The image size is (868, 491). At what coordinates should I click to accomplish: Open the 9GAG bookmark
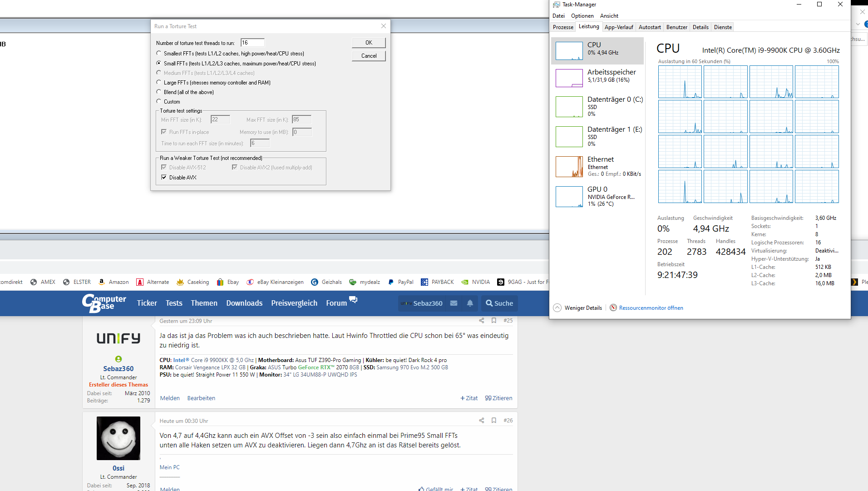click(x=523, y=282)
